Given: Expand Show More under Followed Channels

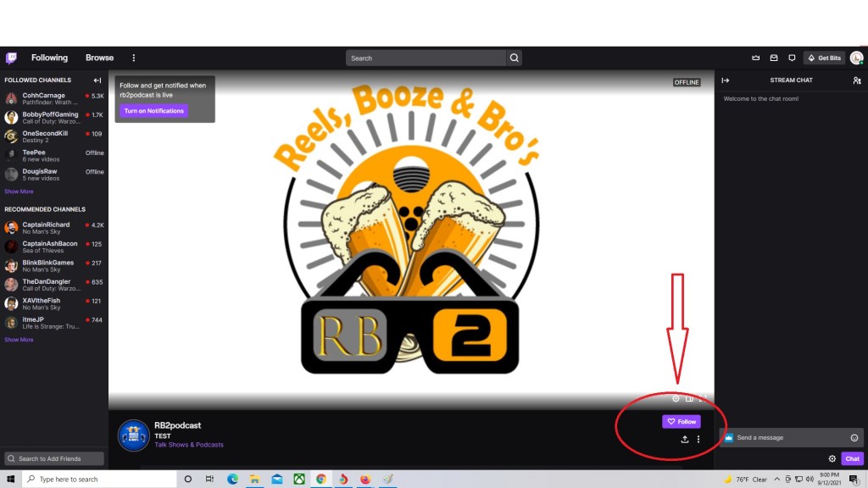Looking at the screenshot, I should pyautogui.click(x=19, y=191).
